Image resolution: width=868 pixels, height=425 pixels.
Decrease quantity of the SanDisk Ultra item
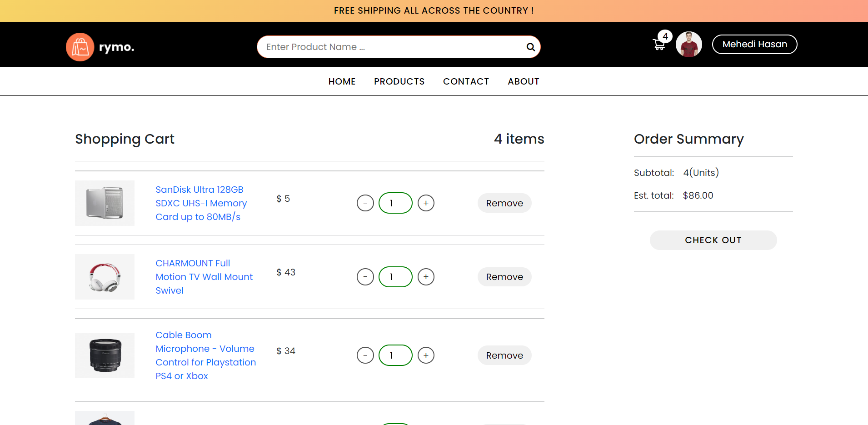click(x=365, y=203)
